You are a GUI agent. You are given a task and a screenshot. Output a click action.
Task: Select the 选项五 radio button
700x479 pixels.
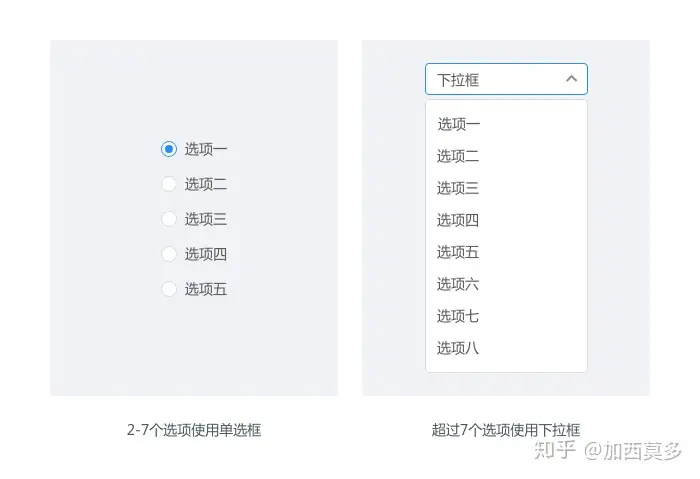(169, 289)
